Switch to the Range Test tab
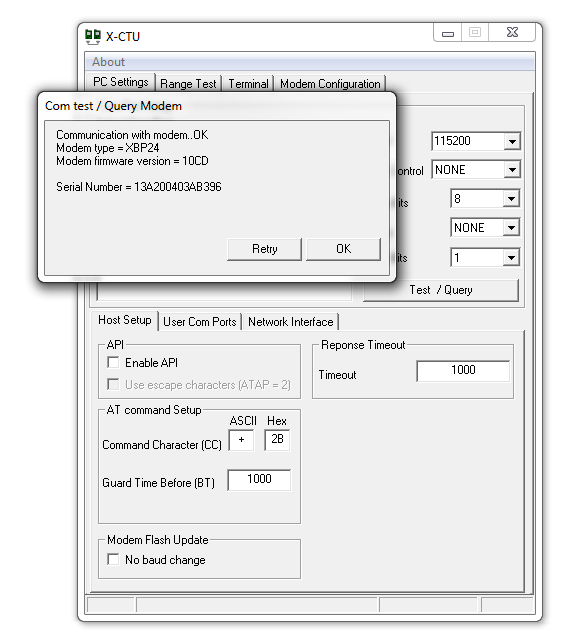The image size is (568, 643). [x=188, y=84]
